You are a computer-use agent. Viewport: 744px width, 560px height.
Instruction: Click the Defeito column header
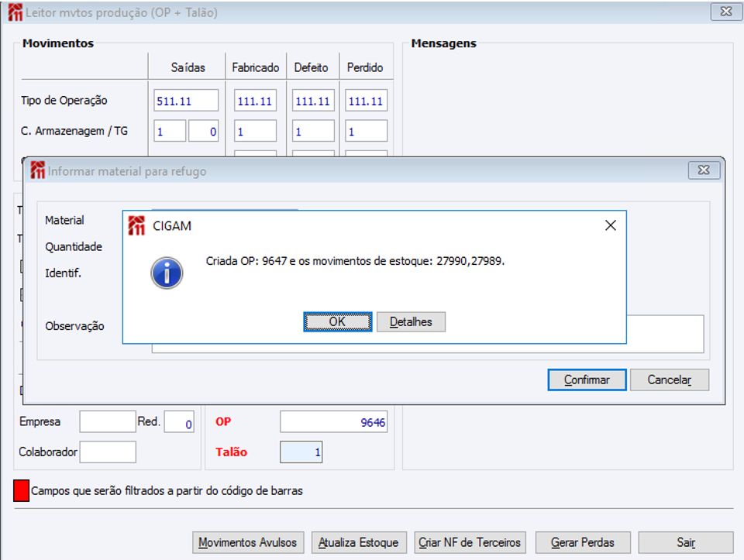click(312, 67)
